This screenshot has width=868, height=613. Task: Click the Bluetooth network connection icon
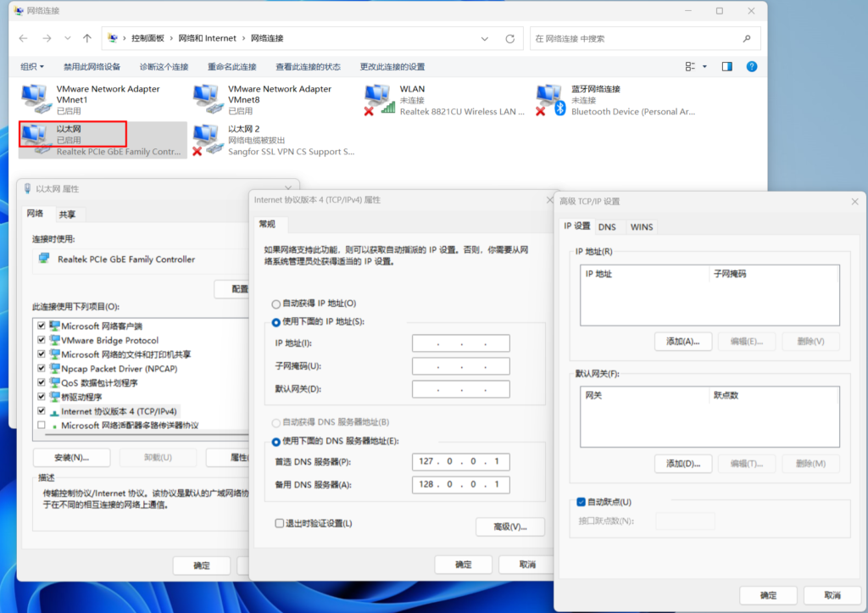click(551, 98)
